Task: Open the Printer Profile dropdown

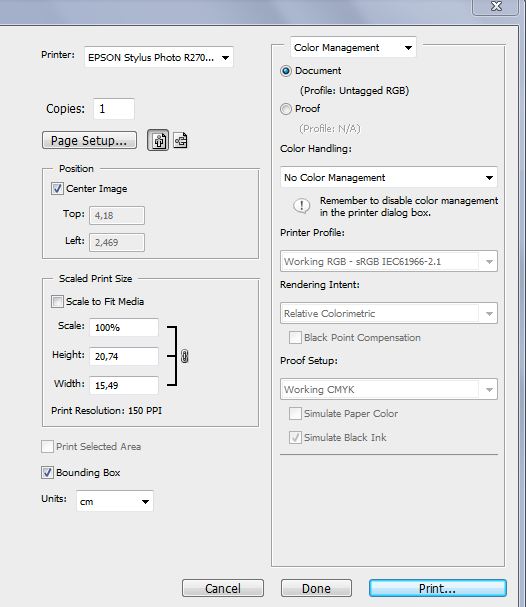Action: pyautogui.click(x=389, y=261)
